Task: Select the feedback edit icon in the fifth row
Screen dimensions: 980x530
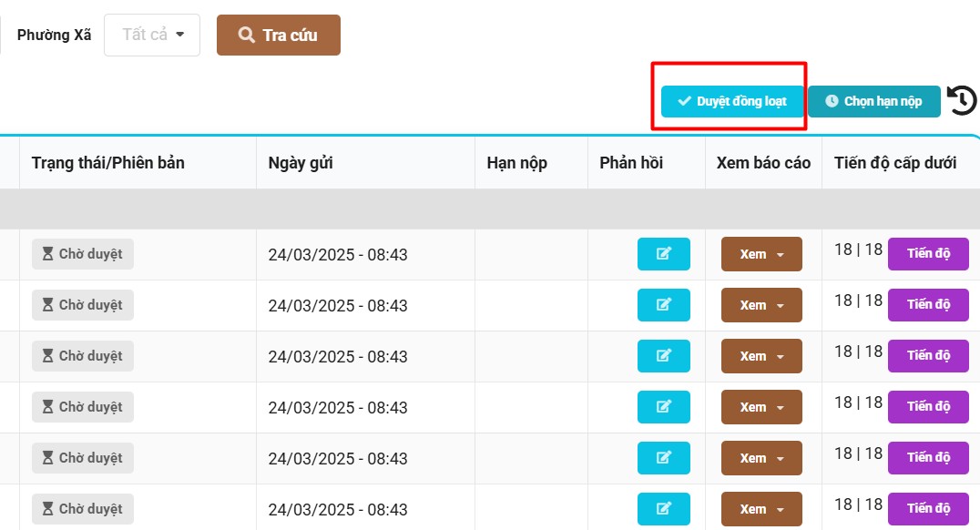Action: [x=663, y=458]
